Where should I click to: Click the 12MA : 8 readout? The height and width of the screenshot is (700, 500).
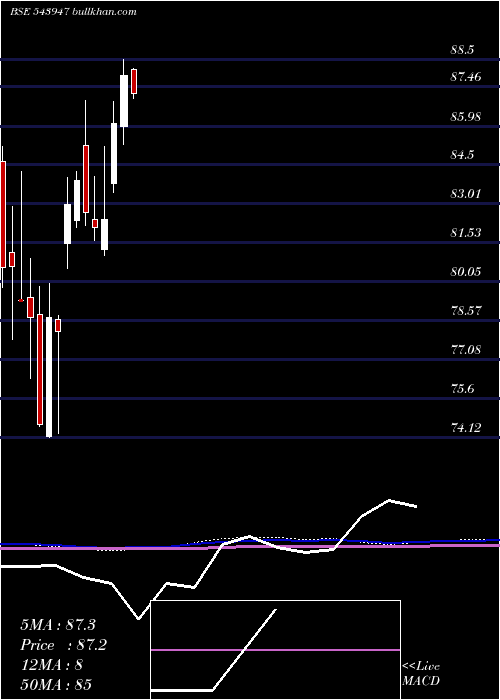pyautogui.click(x=51, y=665)
